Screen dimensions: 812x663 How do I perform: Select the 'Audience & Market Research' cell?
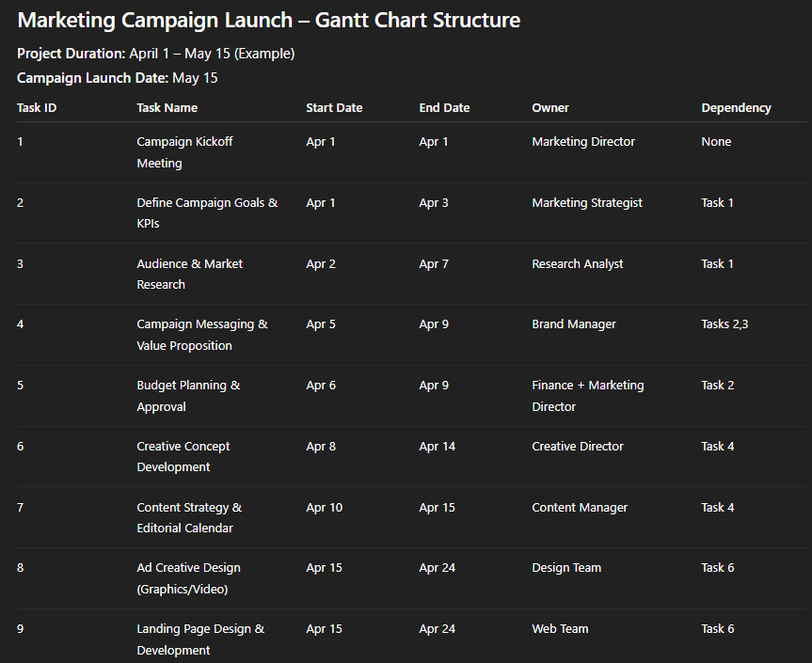pyautogui.click(x=189, y=275)
